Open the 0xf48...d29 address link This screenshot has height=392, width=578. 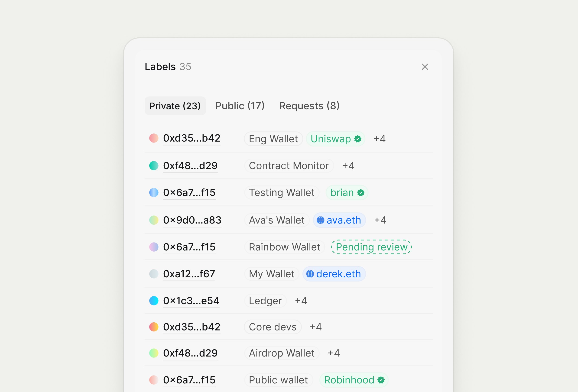190,166
